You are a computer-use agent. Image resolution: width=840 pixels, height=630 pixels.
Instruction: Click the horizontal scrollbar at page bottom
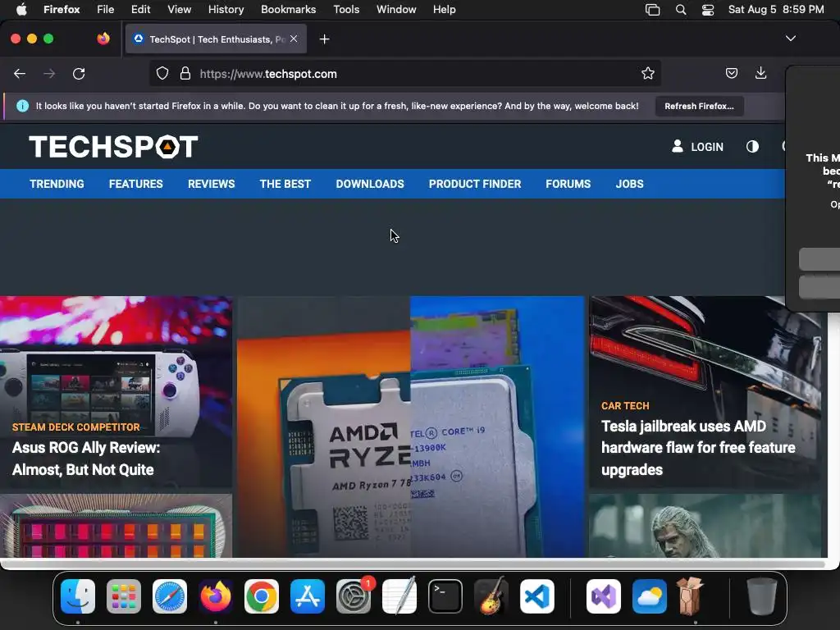click(413, 564)
